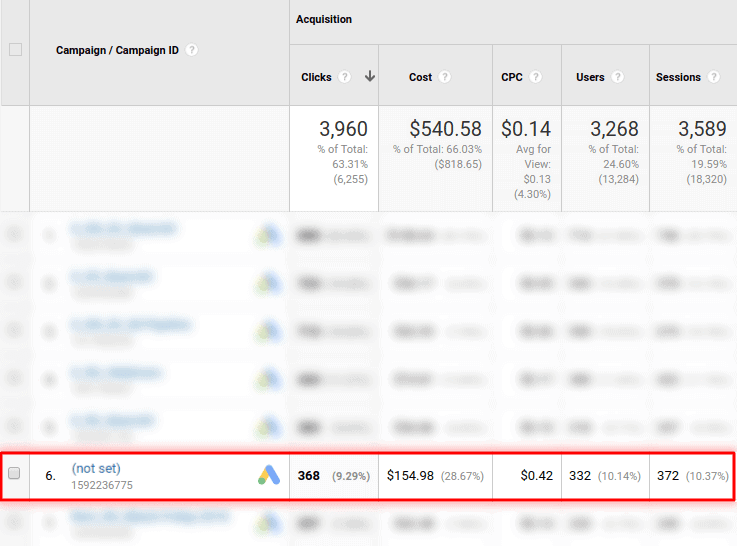This screenshot has height=546, width=737.
Task: Click the Acquisition group header
Action: pyautogui.click(x=323, y=19)
